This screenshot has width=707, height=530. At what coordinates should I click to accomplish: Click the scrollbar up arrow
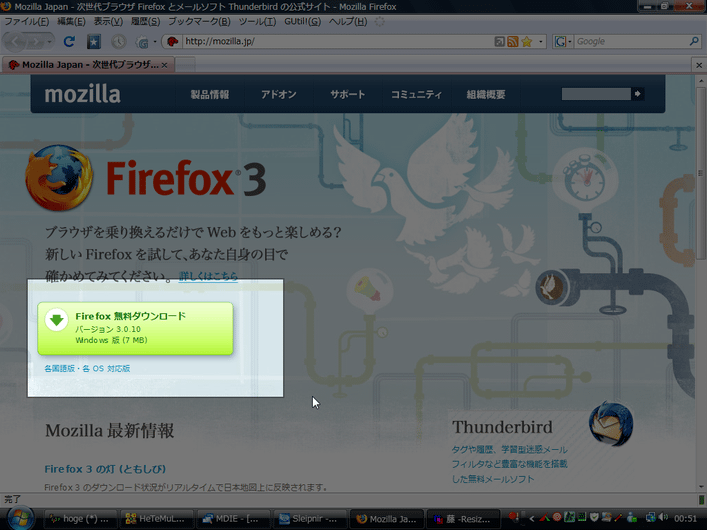point(701,81)
